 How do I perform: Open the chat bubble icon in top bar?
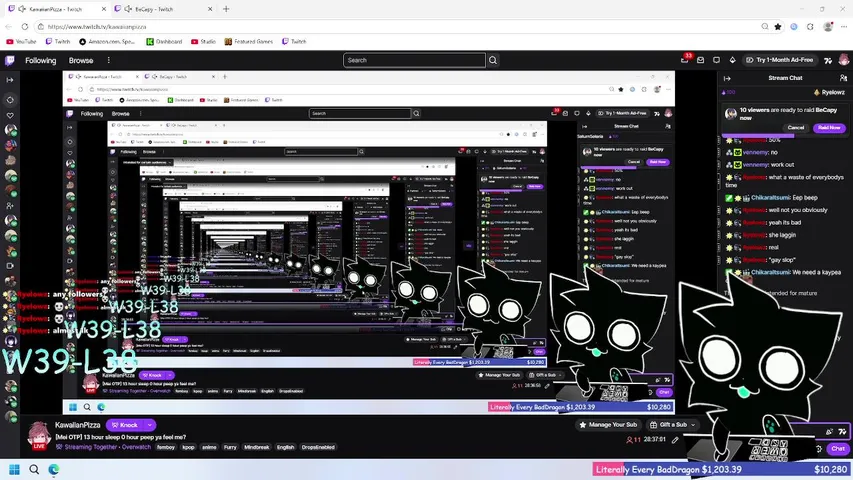[716, 60]
